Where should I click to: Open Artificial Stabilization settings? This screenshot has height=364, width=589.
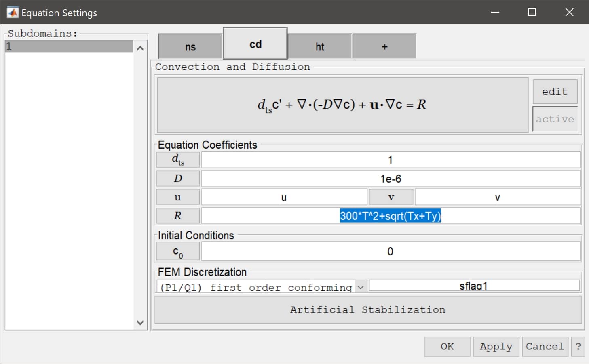pyautogui.click(x=368, y=310)
